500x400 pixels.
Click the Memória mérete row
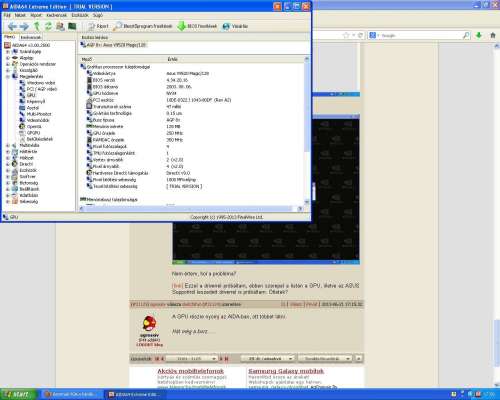193,126
